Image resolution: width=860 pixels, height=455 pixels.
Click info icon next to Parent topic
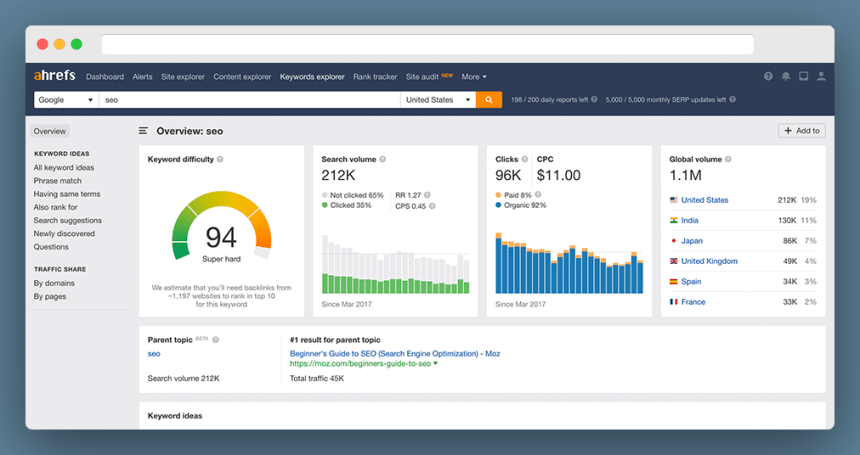(x=216, y=339)
